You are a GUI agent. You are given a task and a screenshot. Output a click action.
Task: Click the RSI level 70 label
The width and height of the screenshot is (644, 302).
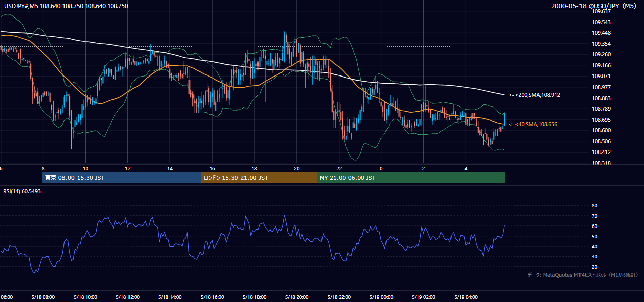(x=594, y=216)
